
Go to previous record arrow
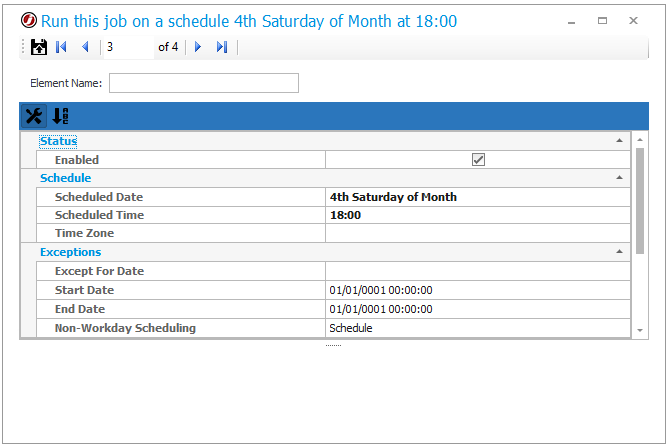pos(85,47)
